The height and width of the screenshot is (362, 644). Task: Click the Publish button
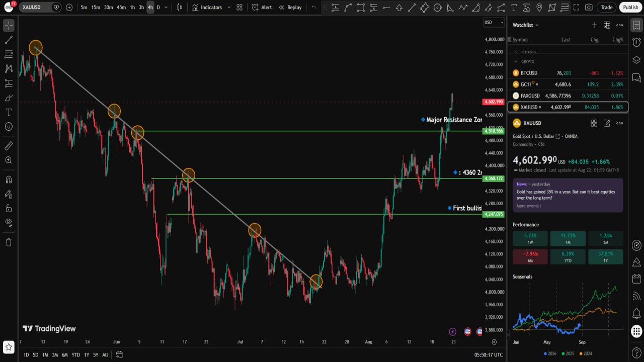630,7
